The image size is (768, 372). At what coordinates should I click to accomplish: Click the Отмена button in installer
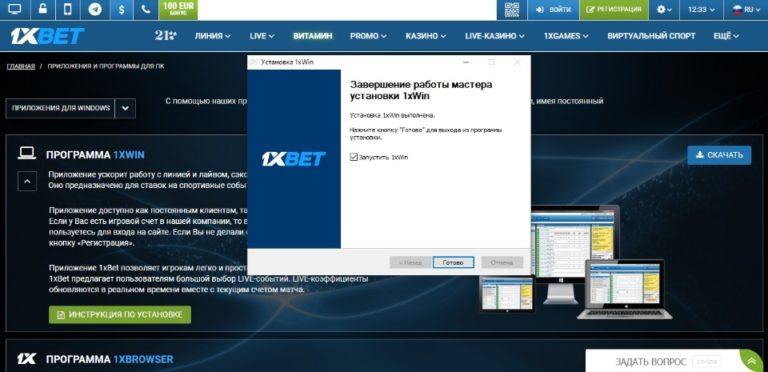502,262
